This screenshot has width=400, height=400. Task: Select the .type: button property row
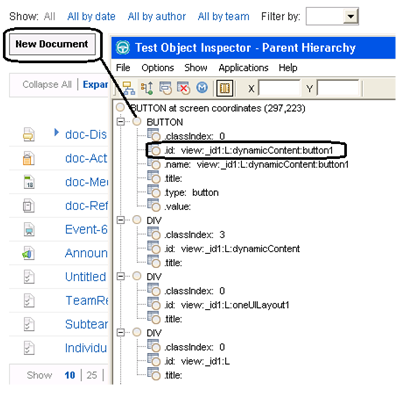(183, 192)
